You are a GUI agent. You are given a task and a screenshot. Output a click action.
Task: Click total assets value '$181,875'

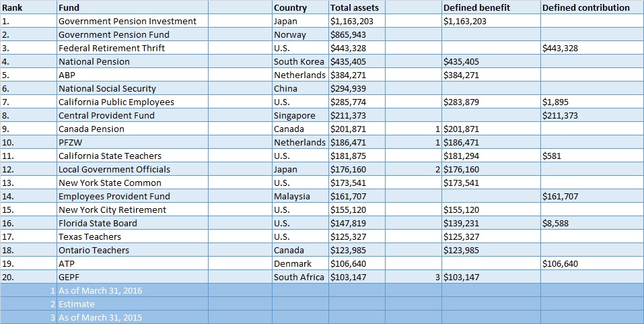tap(357, 156)
